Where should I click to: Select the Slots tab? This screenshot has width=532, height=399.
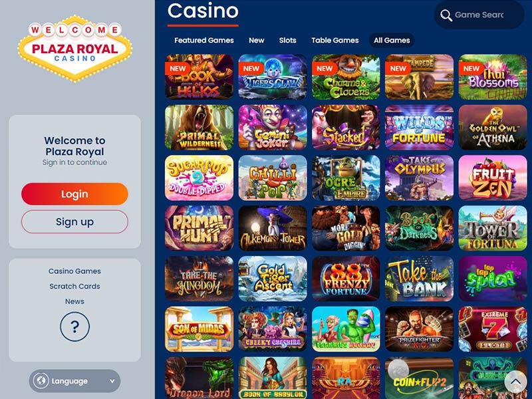(x=288, y=41)
